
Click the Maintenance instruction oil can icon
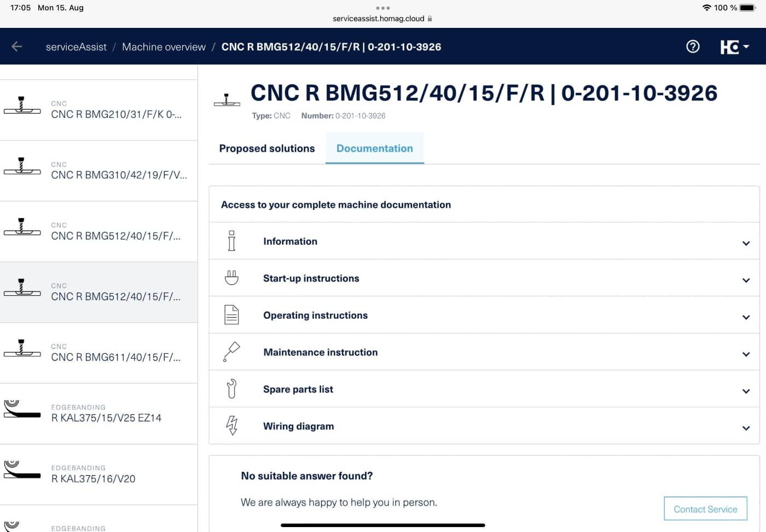click(231, 352)
